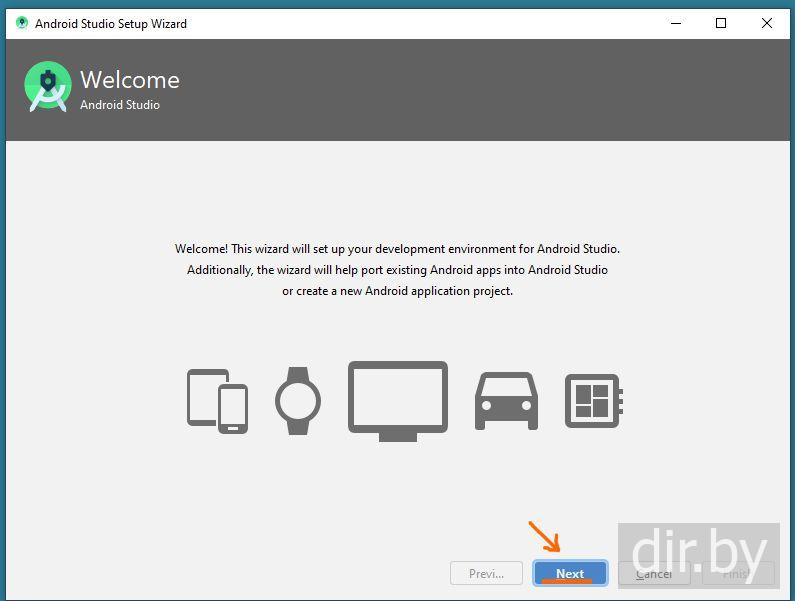Click the Android Studio Setup Wizard window title
This screenshot has height=601, width=795.
111,23
